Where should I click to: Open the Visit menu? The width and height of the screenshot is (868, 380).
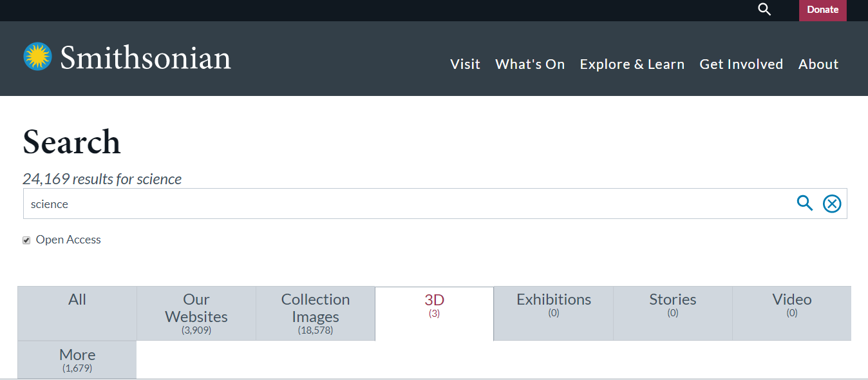point(465,64)
